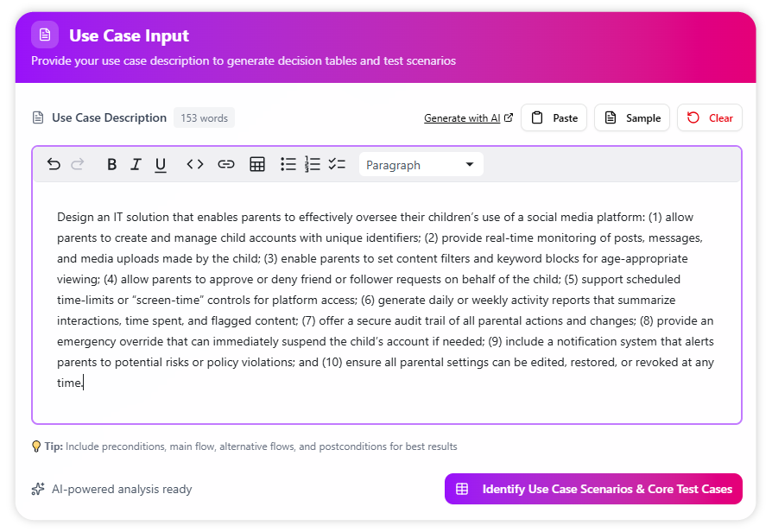Viewport: 772px width, 532px height.
Task: Insert a table from the toolbar
Action: (257, 165)
